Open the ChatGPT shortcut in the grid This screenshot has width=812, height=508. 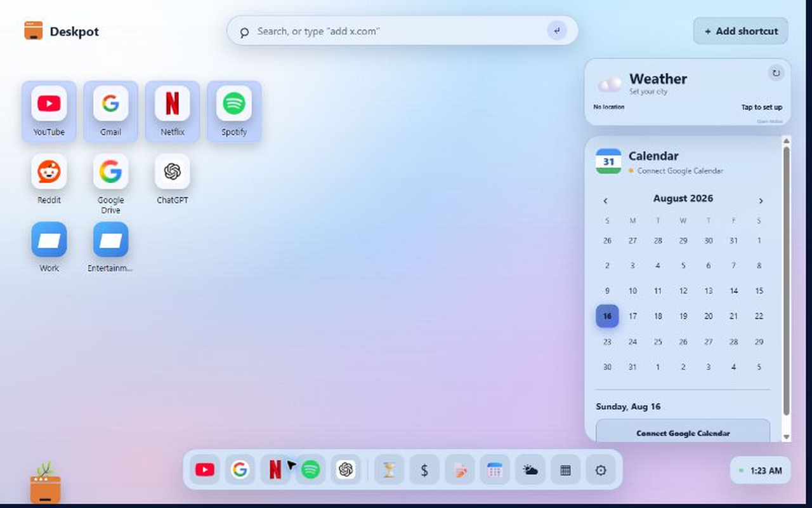[x=172, y=179]
